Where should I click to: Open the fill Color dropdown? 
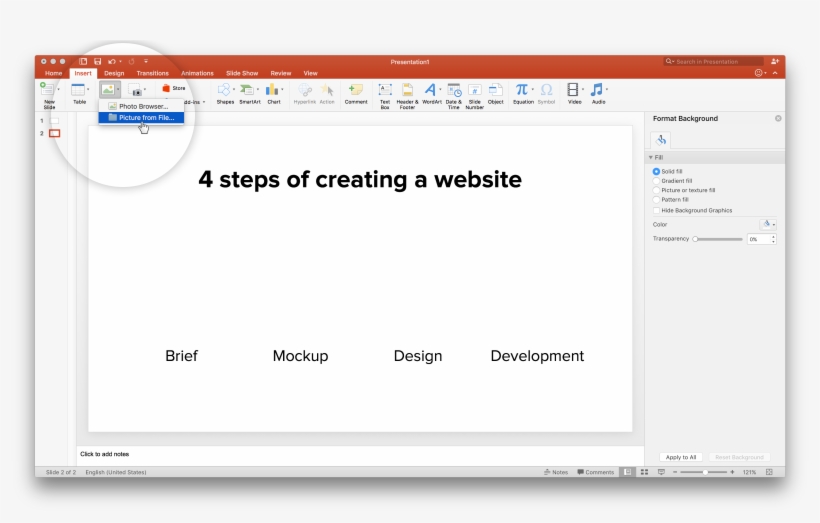click(768, 224)
